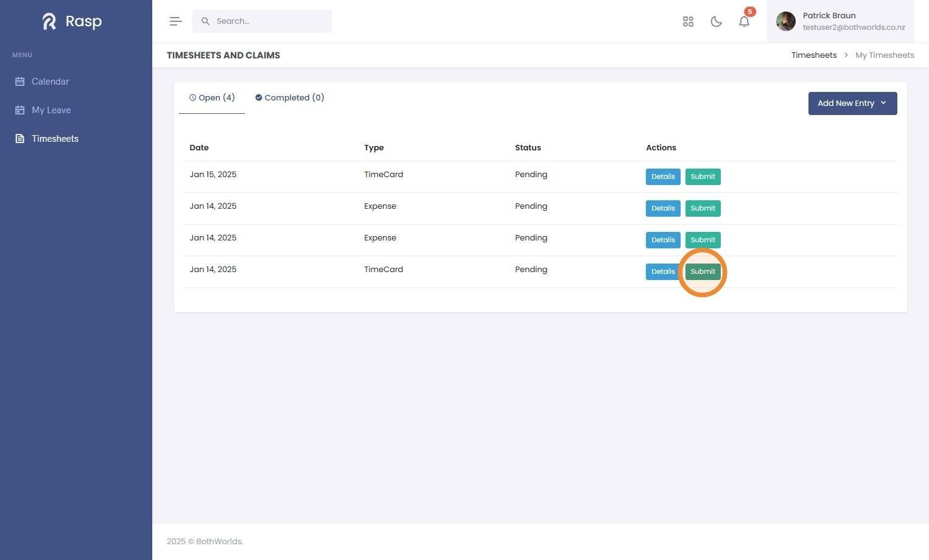The width and height of the screenshot is (929, 560).
Task: Open the apps grid icon
Action: tap(688, 21)
